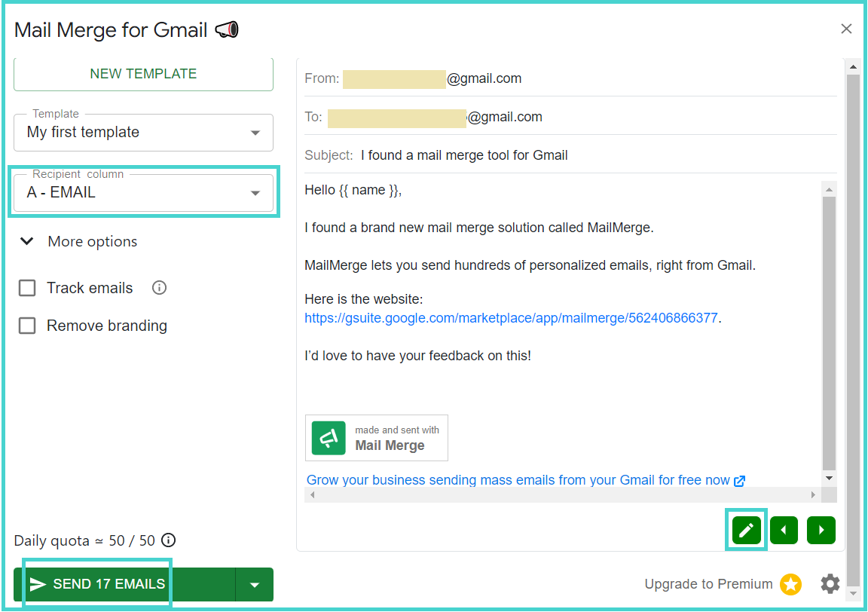Click the gold star premium icon
This screenshot has width=868, height=612.
click(790, 584)
